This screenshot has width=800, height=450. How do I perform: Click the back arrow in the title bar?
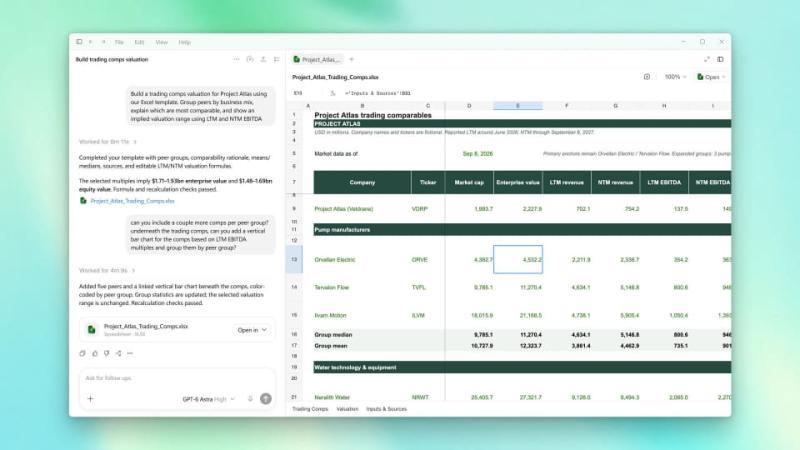[x=90, y=42]
